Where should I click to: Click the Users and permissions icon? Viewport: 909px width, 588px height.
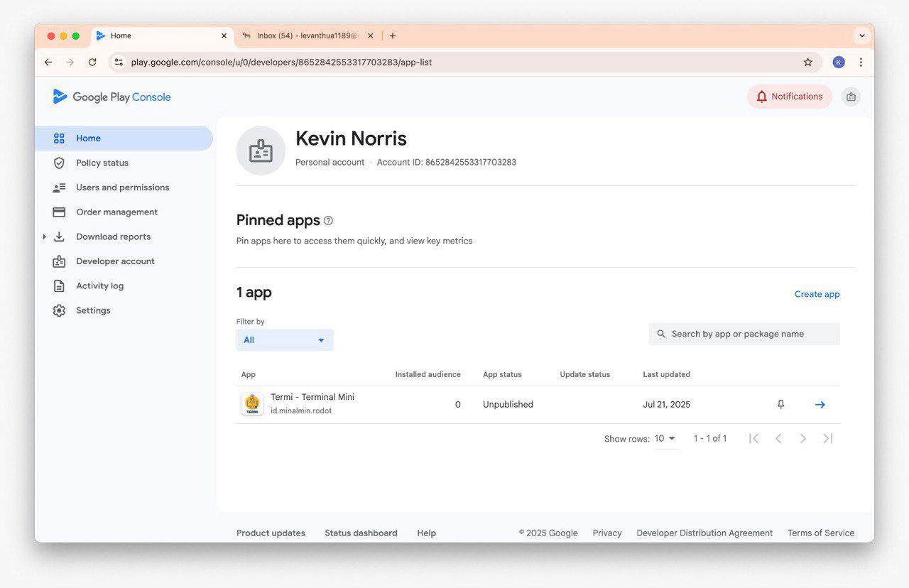(59, 187)
